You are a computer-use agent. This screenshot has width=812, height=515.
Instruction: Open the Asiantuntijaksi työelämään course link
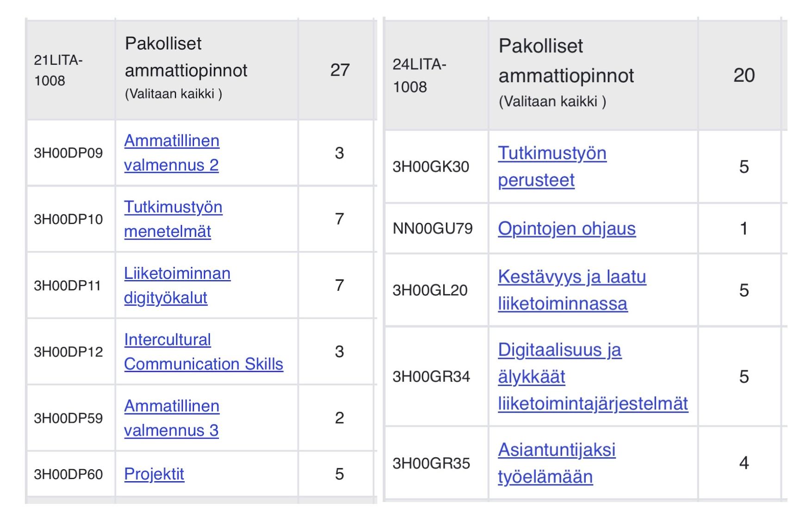(x=556, y=463)
